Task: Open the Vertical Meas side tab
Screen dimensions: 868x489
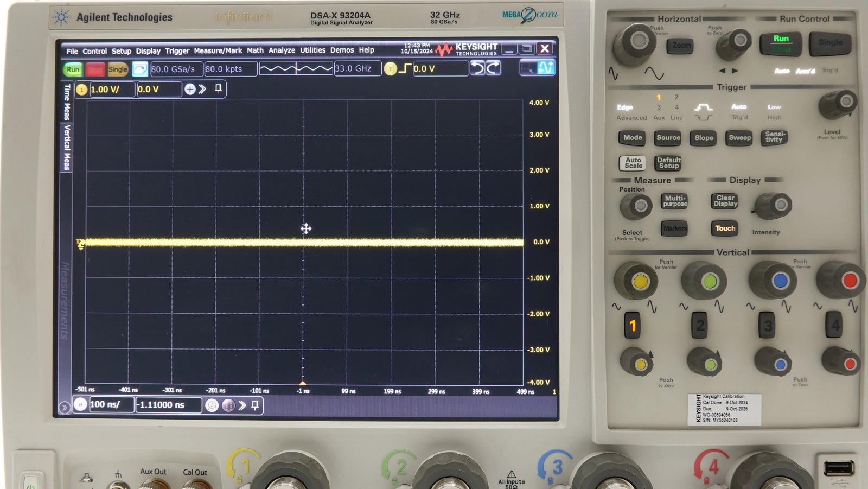Action: 67,147
